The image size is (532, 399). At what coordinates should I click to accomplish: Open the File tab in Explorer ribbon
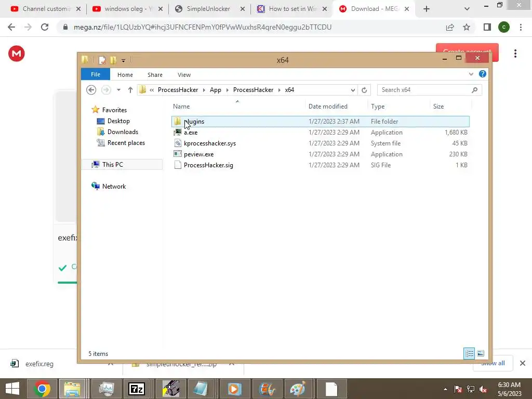click(x=96, y=74)
